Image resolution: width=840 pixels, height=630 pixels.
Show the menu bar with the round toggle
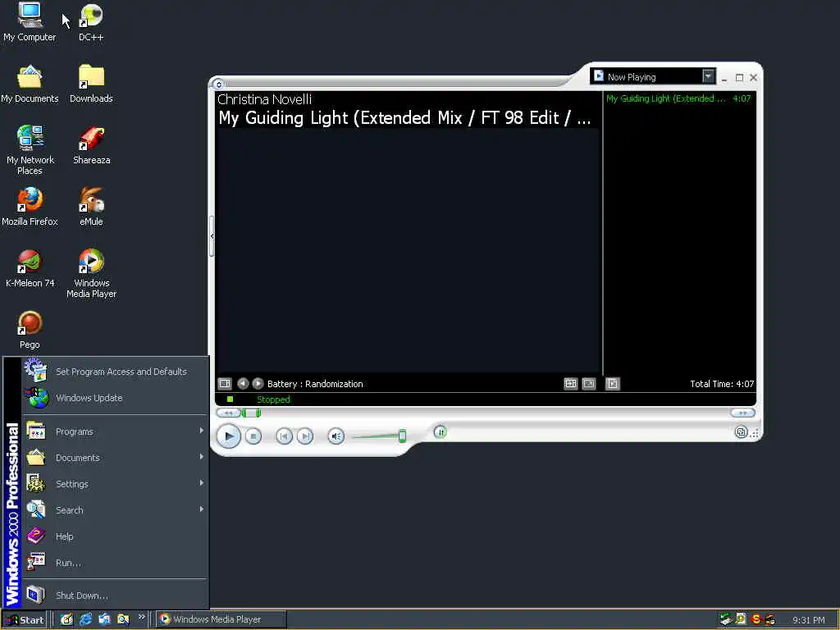coord(218,84)
